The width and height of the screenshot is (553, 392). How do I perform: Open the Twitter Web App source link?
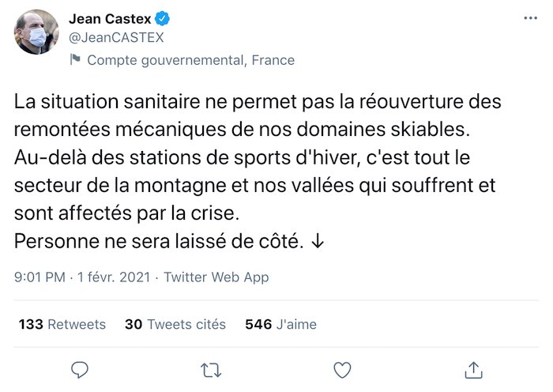tap(216, 277)
